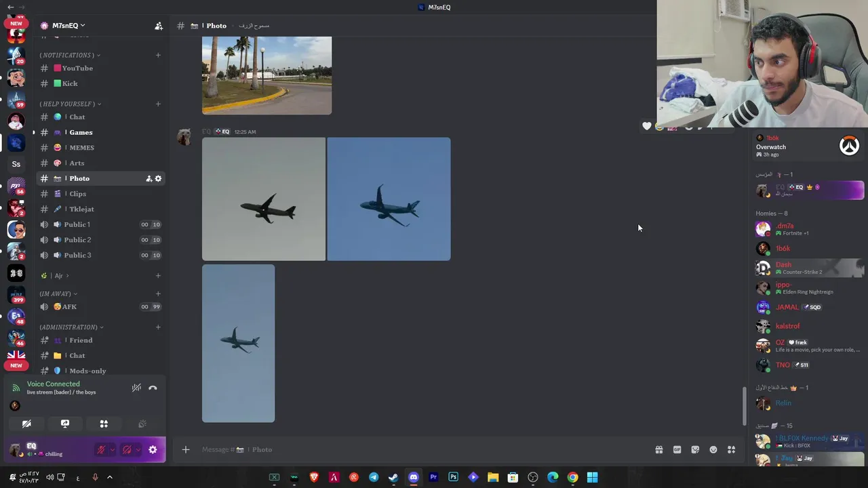Join the Public 3 voice channel
This screenshot has width=868, height=488.
point(100,255)
